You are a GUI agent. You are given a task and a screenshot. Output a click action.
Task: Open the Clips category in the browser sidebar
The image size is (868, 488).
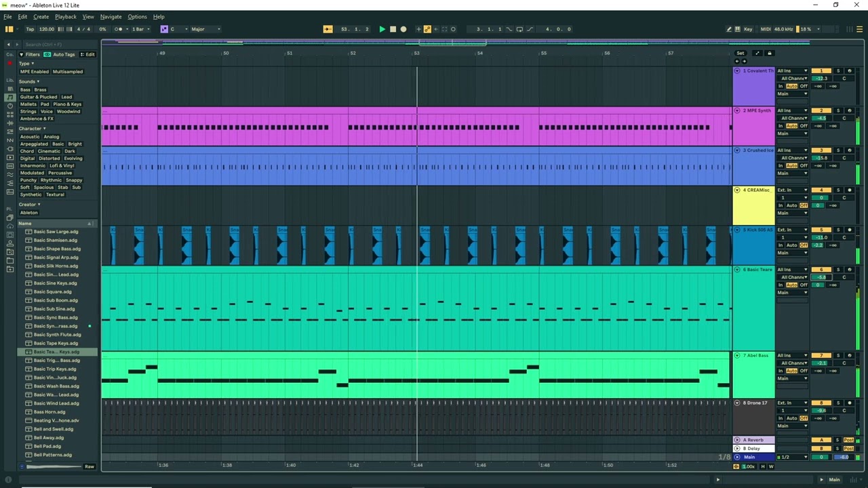pos(9,158)
